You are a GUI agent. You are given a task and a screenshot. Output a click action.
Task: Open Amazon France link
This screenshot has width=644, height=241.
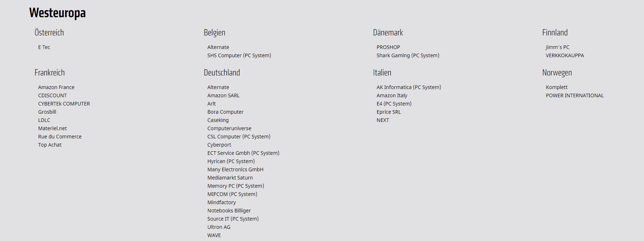[56, 87]
